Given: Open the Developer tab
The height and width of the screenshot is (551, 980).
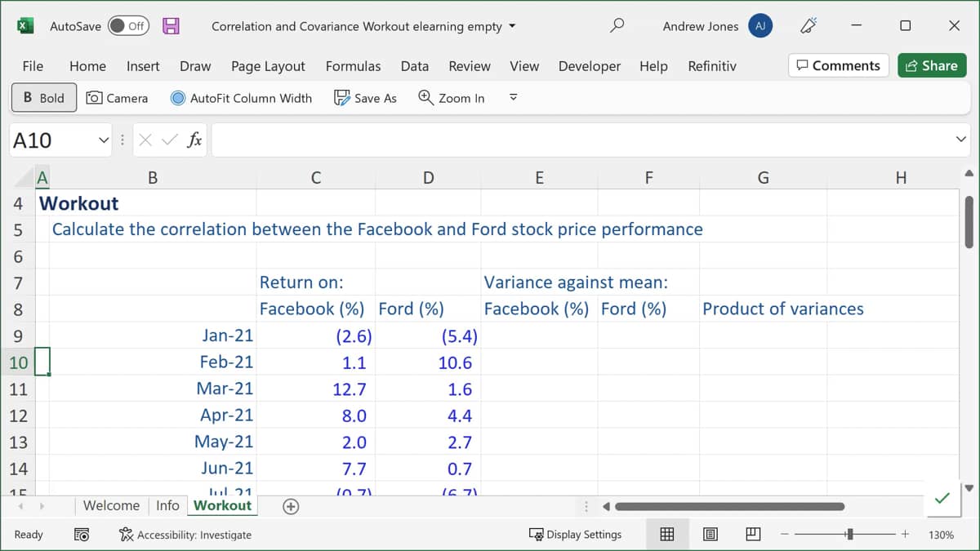Looking at the screenshot, I should tap(590, 66).
